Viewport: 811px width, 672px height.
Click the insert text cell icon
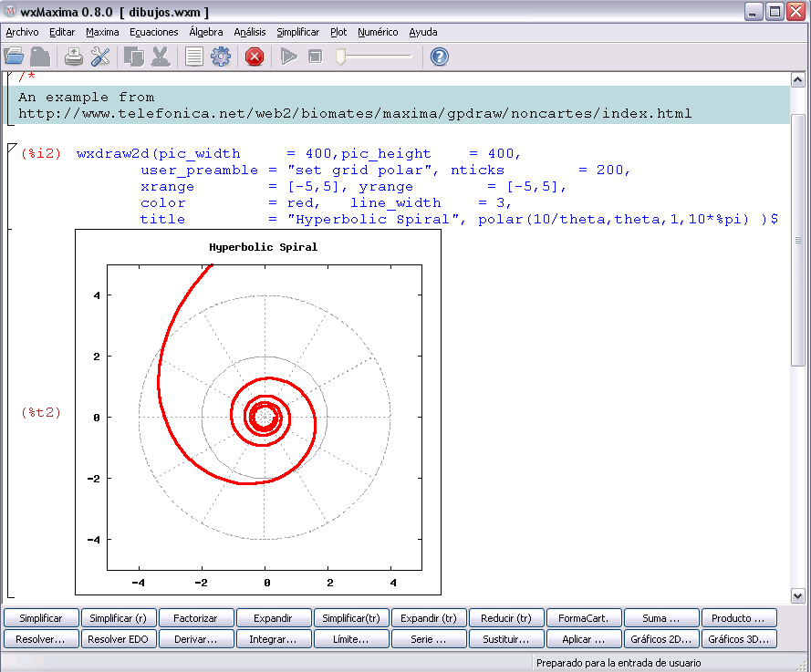coord(194,57)
